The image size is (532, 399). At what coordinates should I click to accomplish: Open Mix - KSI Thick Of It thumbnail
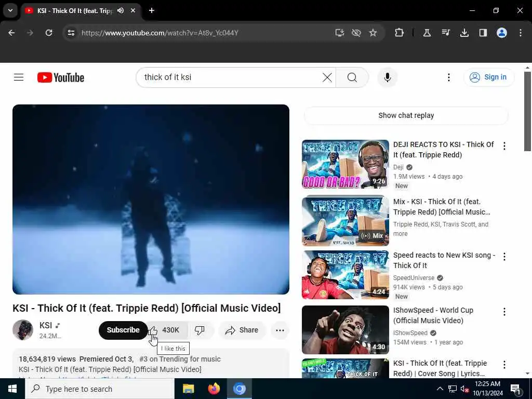(345, 220)
